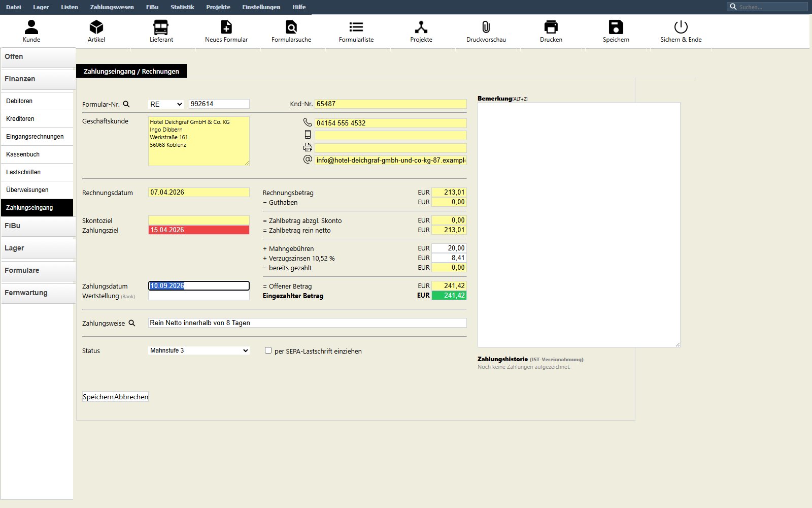812x508 pixels.
Task: Click the Drucken printer icon
Action: click(551, 27)
